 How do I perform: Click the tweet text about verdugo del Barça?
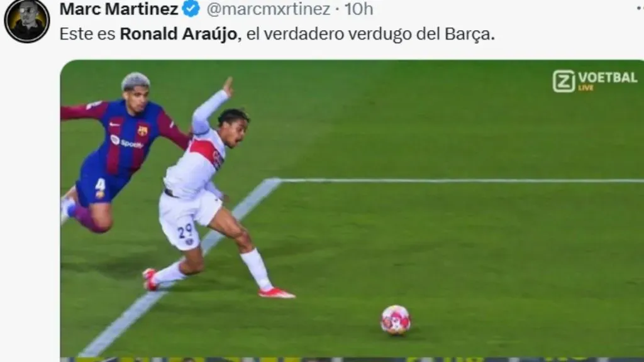click(x=277, y=34)
